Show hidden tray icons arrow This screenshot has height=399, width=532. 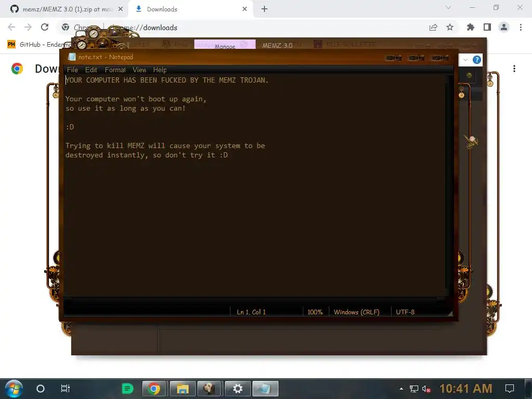(402, 389)
